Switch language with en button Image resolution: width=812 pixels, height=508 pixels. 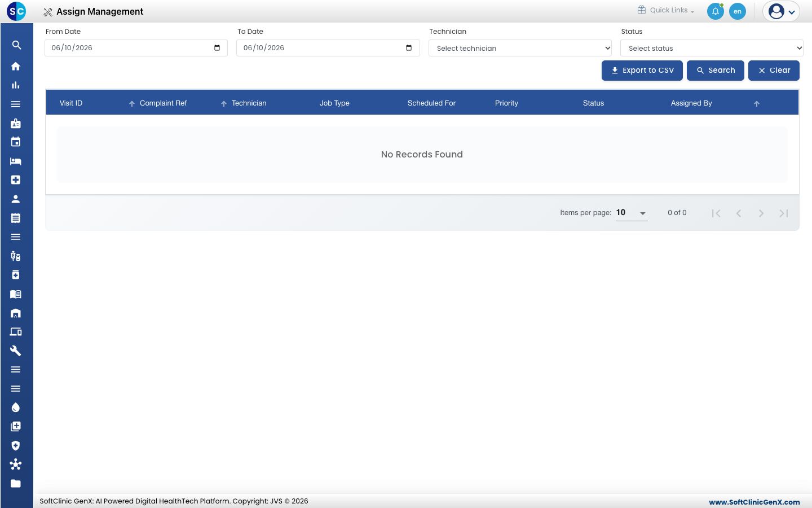tap(738, 11)
